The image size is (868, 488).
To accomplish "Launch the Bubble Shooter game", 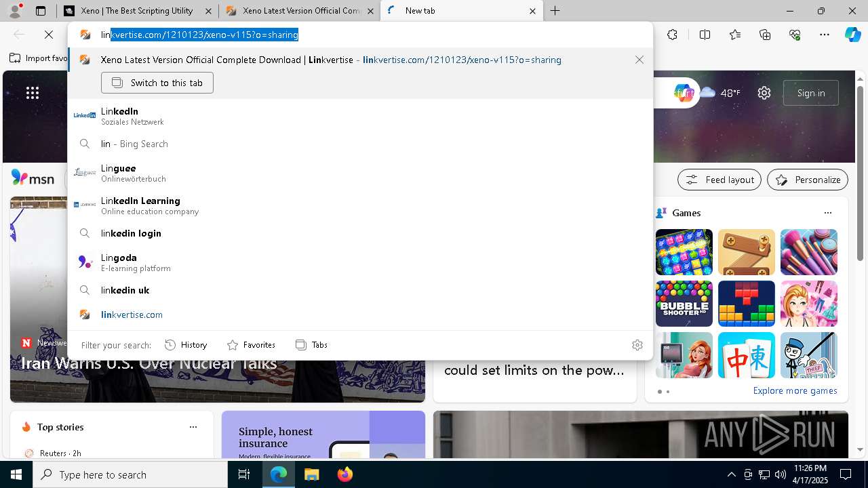I will [x=684, y=304].
